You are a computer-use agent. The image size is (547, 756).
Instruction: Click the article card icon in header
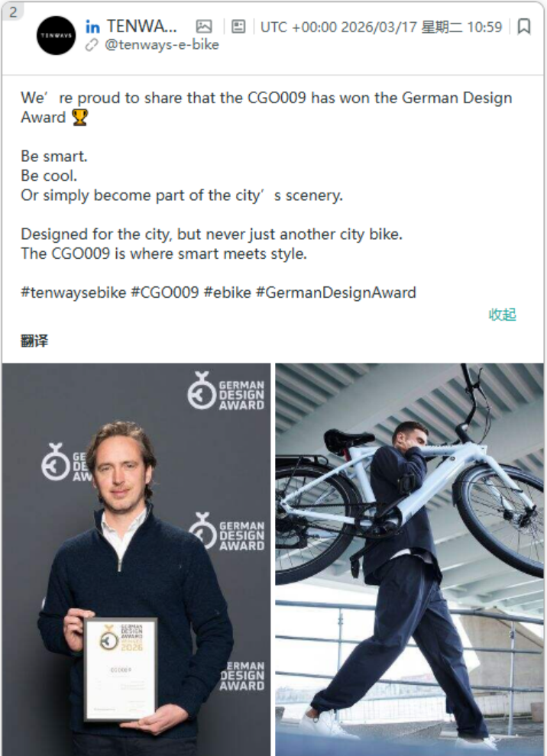[238, 27]
